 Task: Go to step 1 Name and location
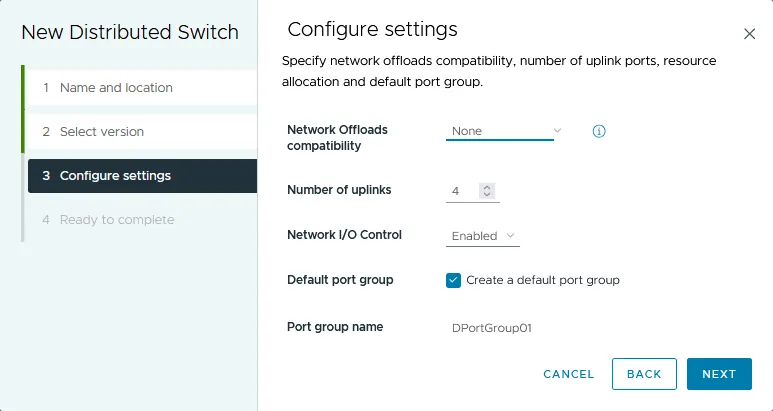tap(142, 88)
